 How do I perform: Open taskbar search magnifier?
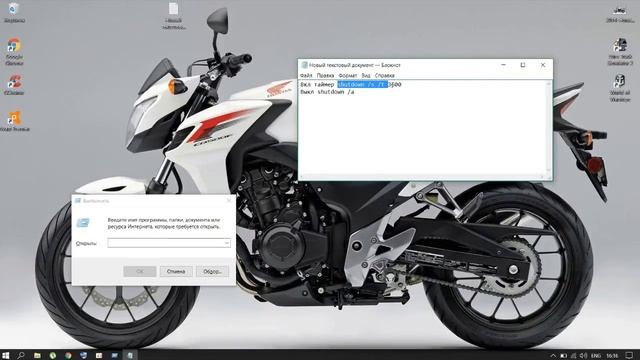tap(21, 355)
